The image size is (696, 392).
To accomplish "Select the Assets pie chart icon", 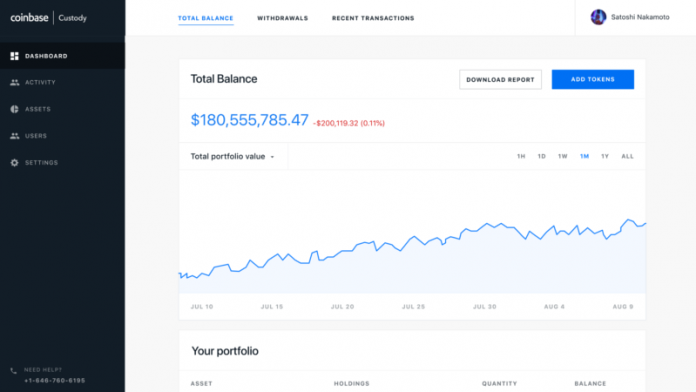I will tap(15, 109).
